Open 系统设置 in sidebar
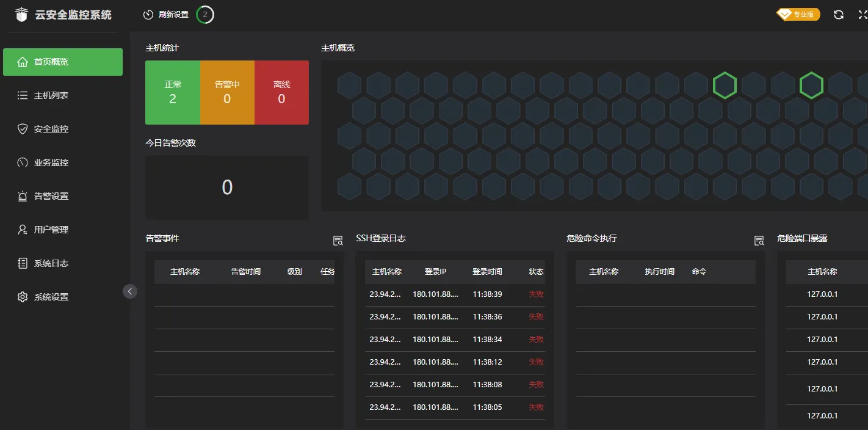This screenshot has height=430, width=868. pos(51,297)
